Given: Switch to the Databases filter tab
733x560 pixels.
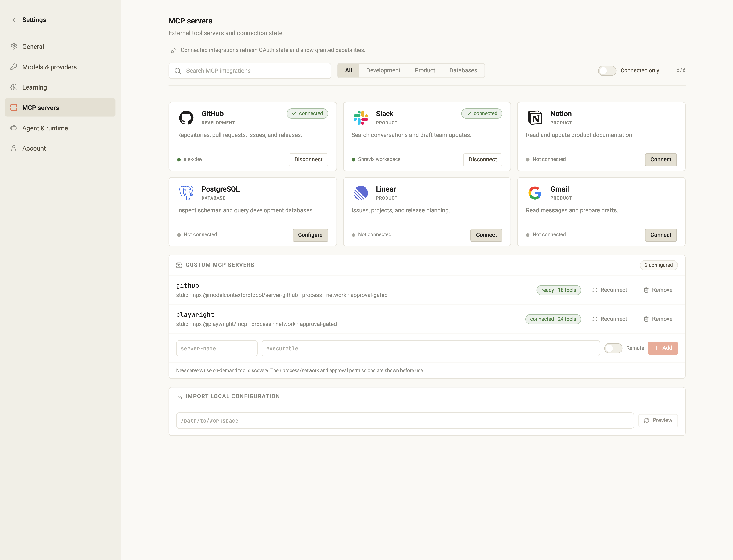Looking at the screenshot, I should click(463, 70).
